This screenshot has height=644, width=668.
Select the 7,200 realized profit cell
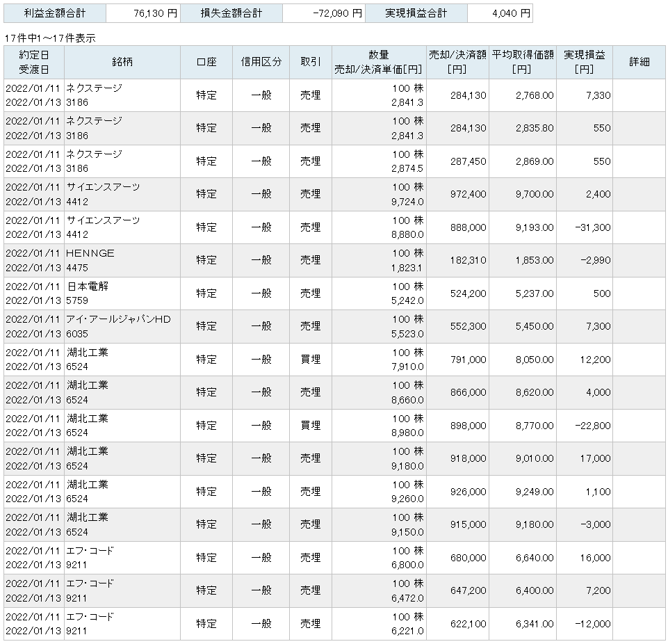coord(585,590)
